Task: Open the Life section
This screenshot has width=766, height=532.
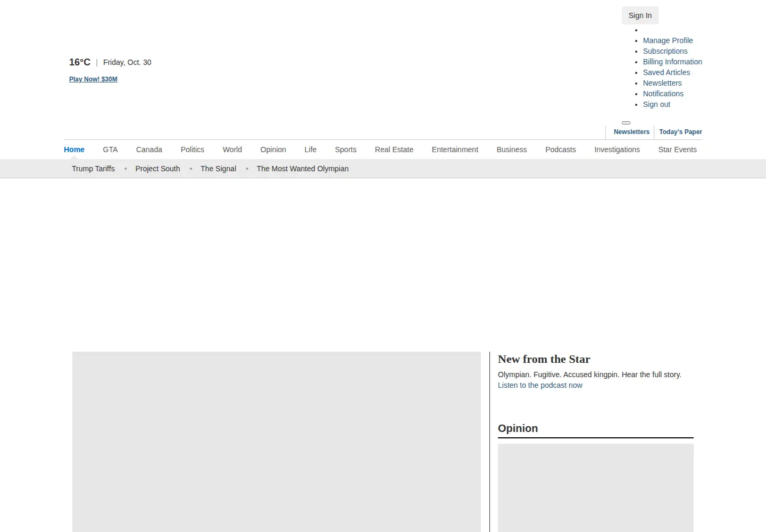Action: coord(310,149)
